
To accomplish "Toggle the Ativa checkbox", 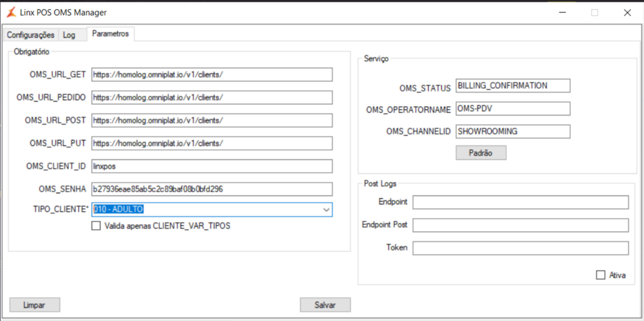I will (x=601, y=275).
